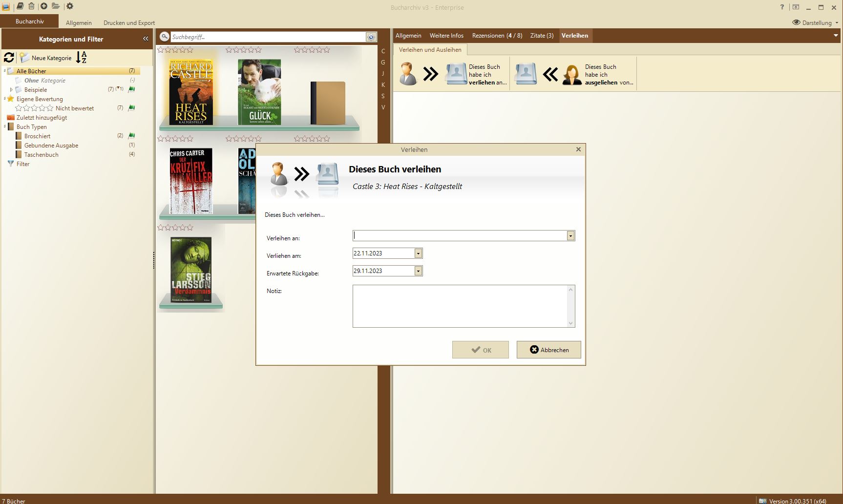Viewport: 843px width, 504px height.
Task: Collapse the Kategorien und Filter panel
Action: pyautogui.click(x=146, y=39)
